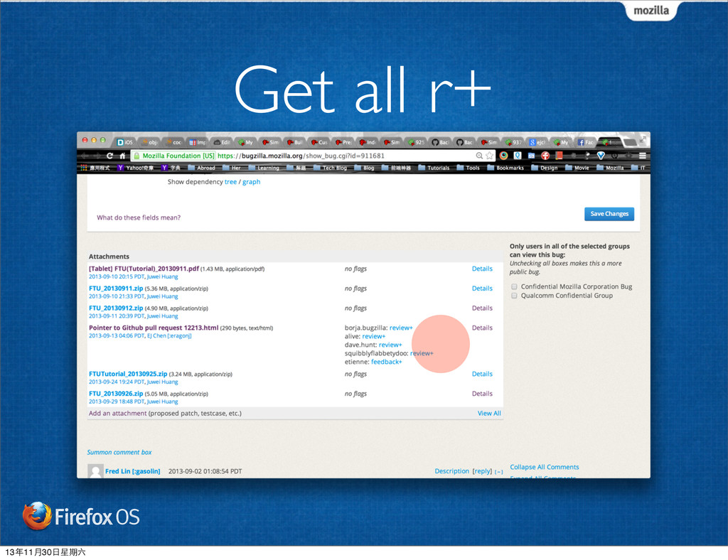The width and height of the screenshot is (728, 560).
Task: Open the Apps grid bookmark icon
Action: coord(84,168)
